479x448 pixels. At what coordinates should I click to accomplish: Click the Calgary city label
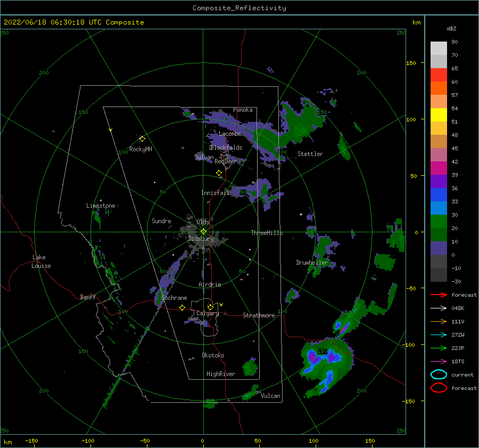click(208, 313)
